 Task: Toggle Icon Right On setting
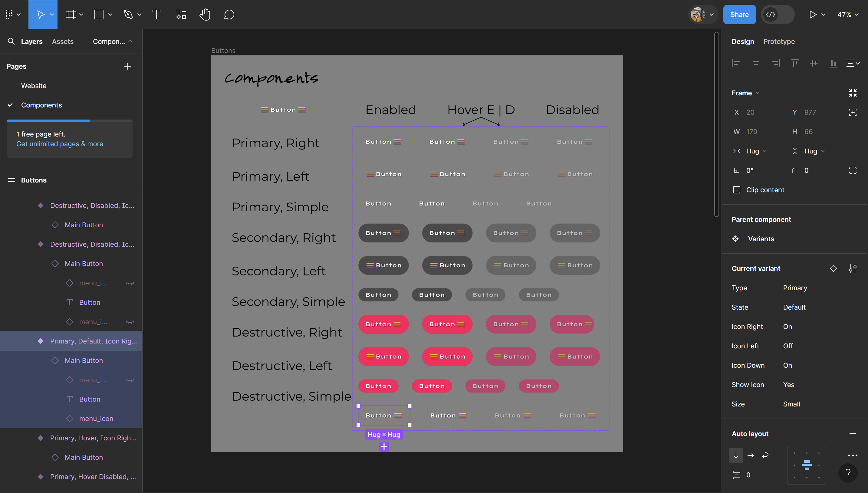pos(787,326)
